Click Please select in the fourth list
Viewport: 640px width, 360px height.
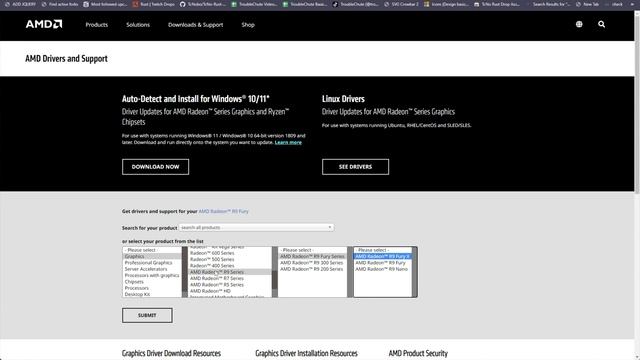[382, 250]
